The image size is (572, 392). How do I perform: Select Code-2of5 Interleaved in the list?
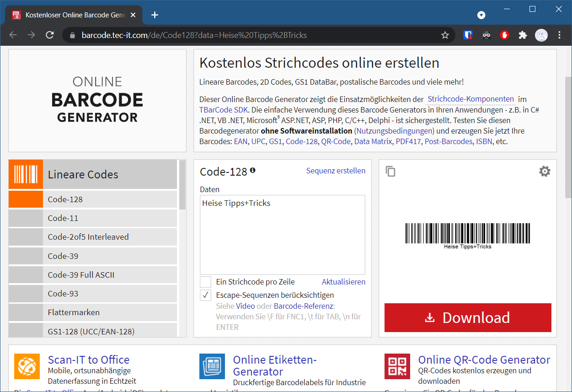click(x=93, y=237)
